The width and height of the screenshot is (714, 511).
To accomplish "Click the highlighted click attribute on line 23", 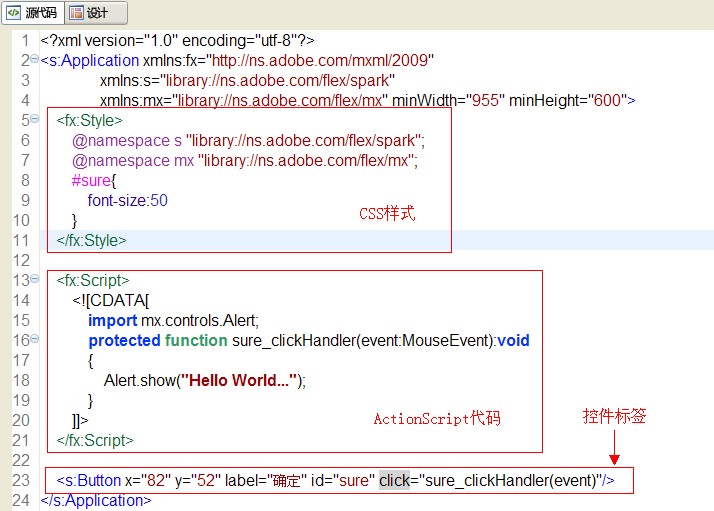I will pyautogui.click(x=395, y=480).
